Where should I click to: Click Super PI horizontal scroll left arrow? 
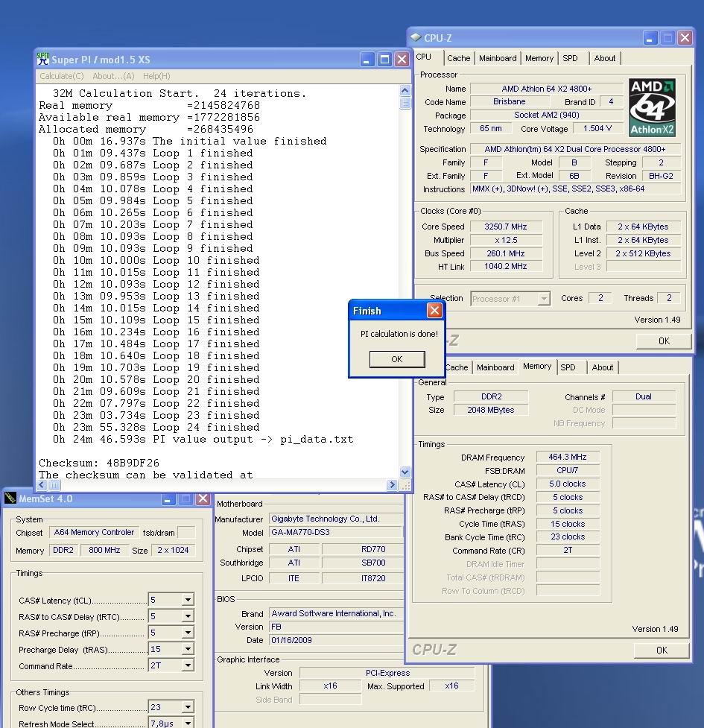pos(42,485)
